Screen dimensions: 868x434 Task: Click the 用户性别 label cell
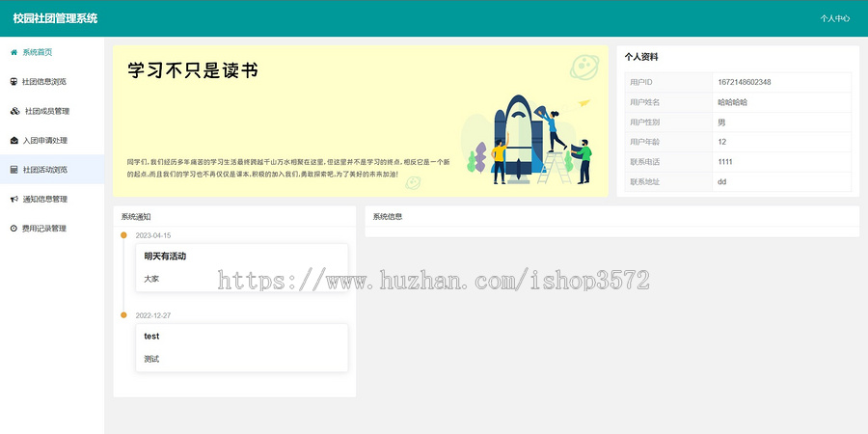click(668, 122)
